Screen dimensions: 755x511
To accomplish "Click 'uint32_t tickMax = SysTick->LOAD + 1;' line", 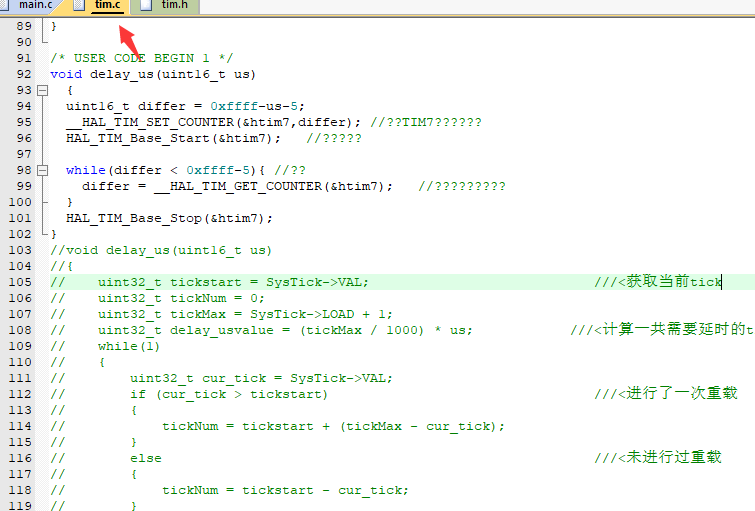I will (246, 314).
